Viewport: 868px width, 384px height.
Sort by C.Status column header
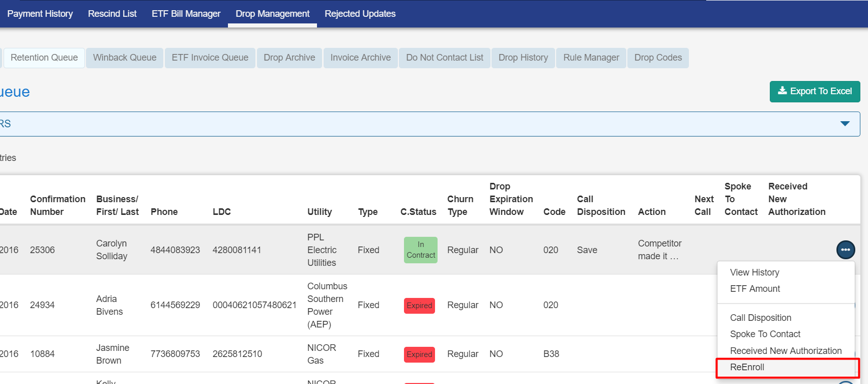pyautogui.click(x=418, y=212)
